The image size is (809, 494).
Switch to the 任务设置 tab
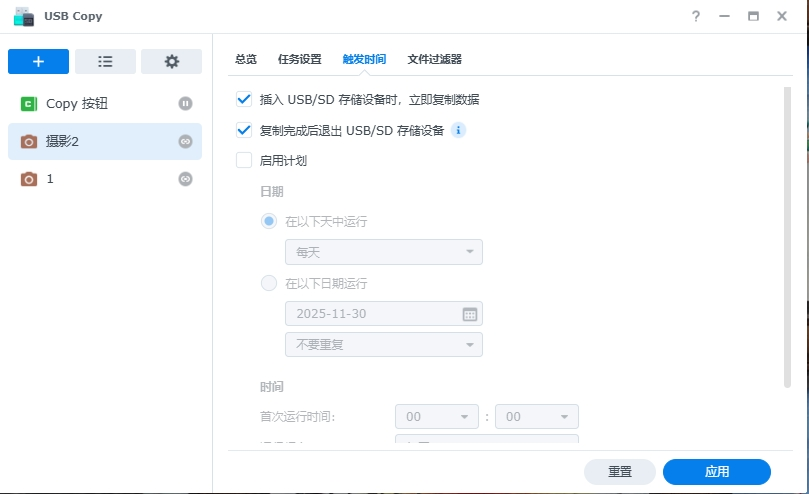pos(299,59)
